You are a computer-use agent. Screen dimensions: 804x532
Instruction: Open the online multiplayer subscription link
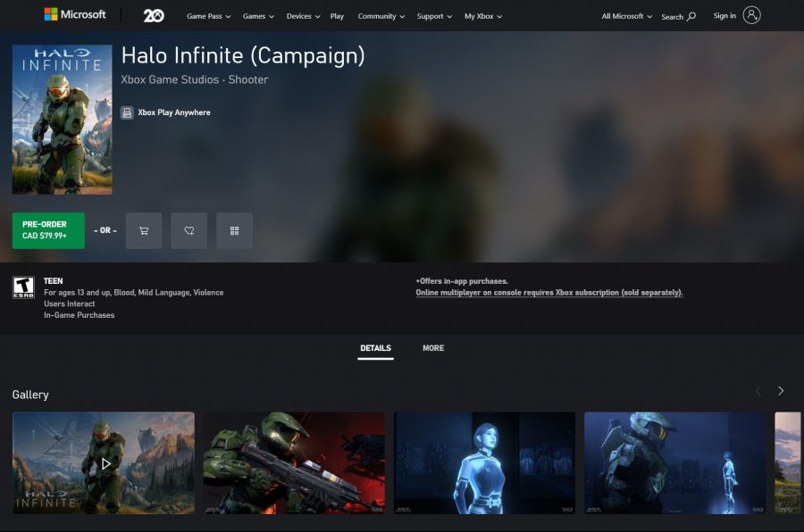coord(549,293)
